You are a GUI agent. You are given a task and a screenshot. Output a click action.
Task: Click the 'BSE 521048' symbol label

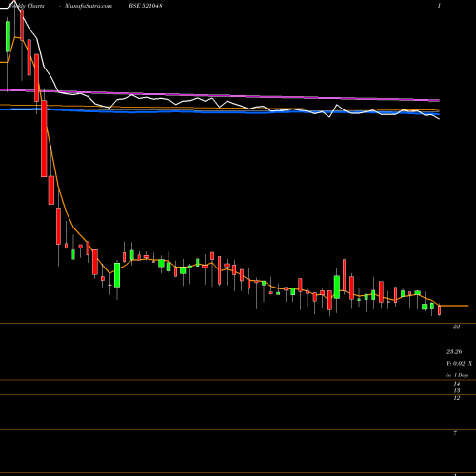tap(146, 6)
